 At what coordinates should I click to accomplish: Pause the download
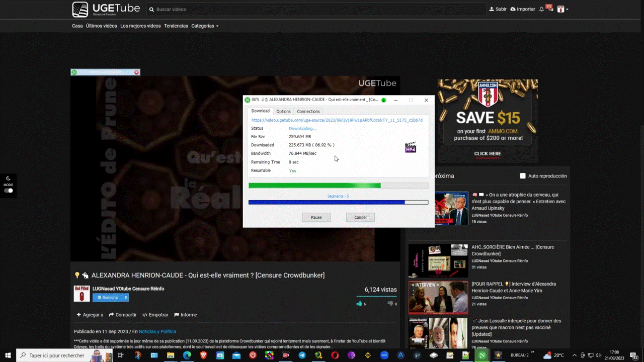coord(316,217)
